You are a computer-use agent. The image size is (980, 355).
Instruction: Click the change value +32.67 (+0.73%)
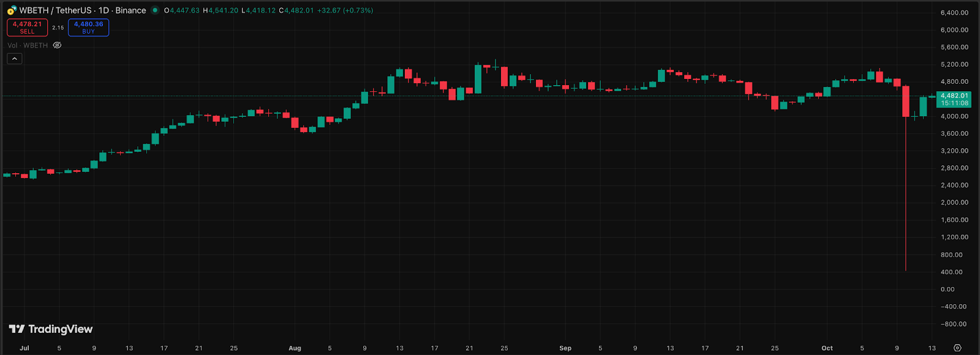(x=345, y=10)
